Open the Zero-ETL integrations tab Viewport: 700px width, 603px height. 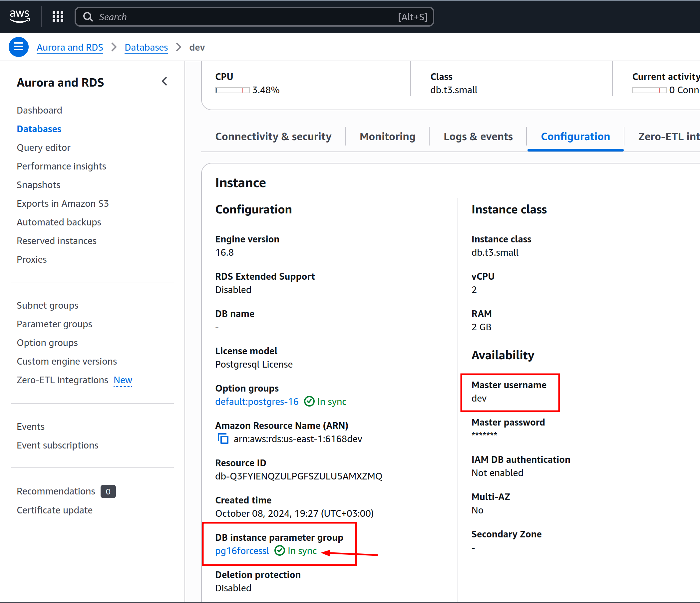point(669,136)
